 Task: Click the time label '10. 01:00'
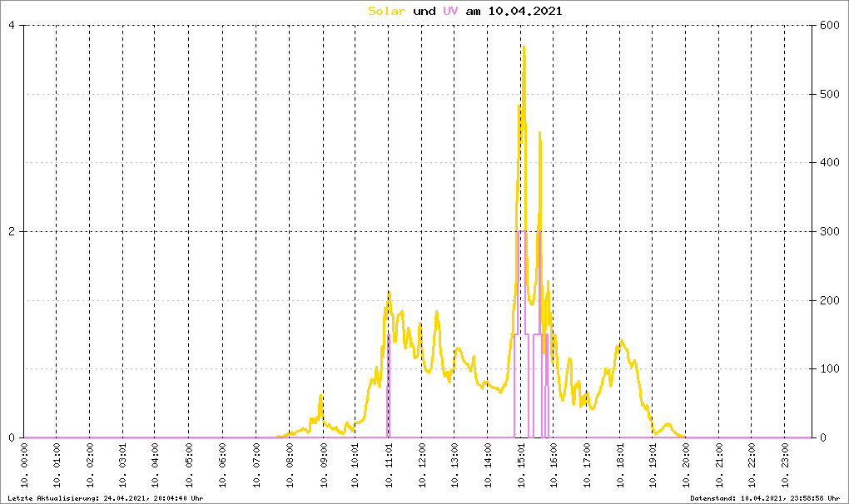point(57,466)
